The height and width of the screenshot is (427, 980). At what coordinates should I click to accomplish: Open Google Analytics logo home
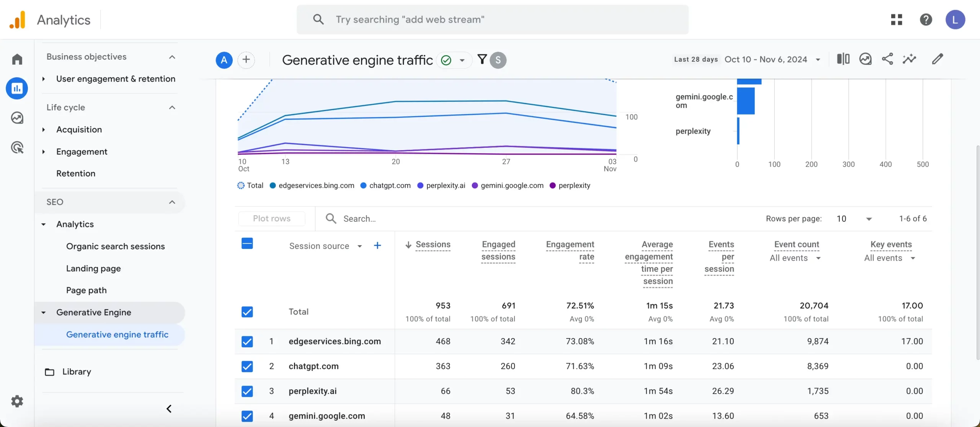coord(17,20)
